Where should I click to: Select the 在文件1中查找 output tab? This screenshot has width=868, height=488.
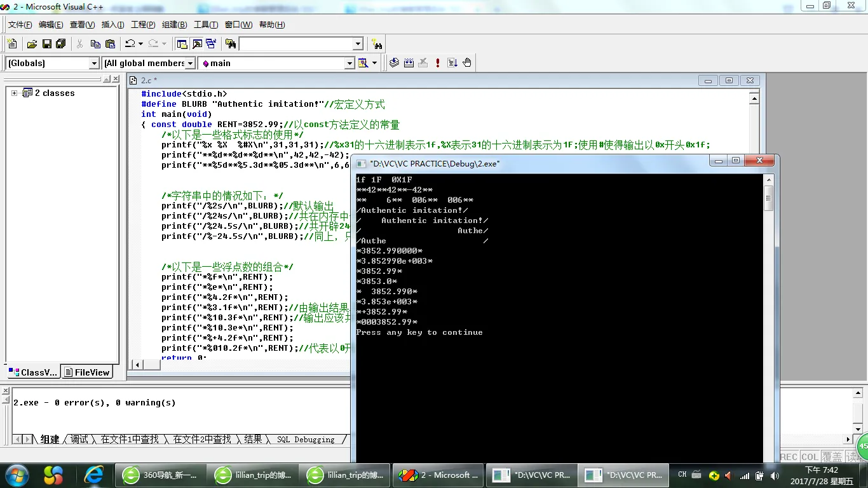click(130, 439)
